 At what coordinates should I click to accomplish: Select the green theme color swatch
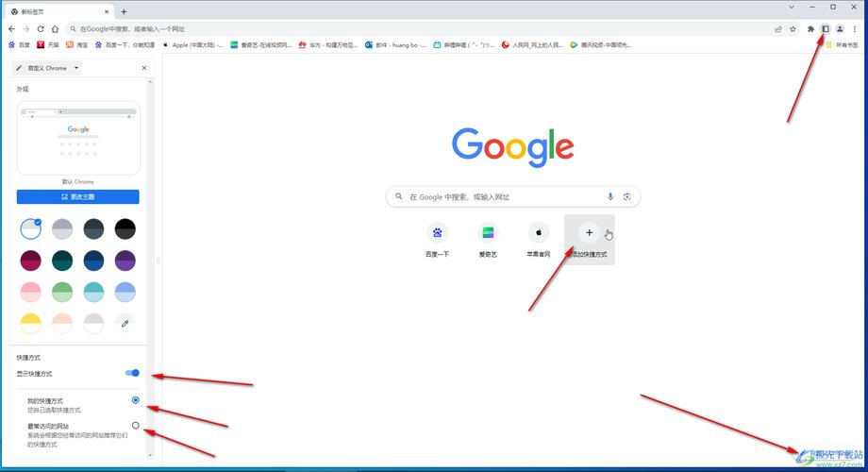click(62, 292)
